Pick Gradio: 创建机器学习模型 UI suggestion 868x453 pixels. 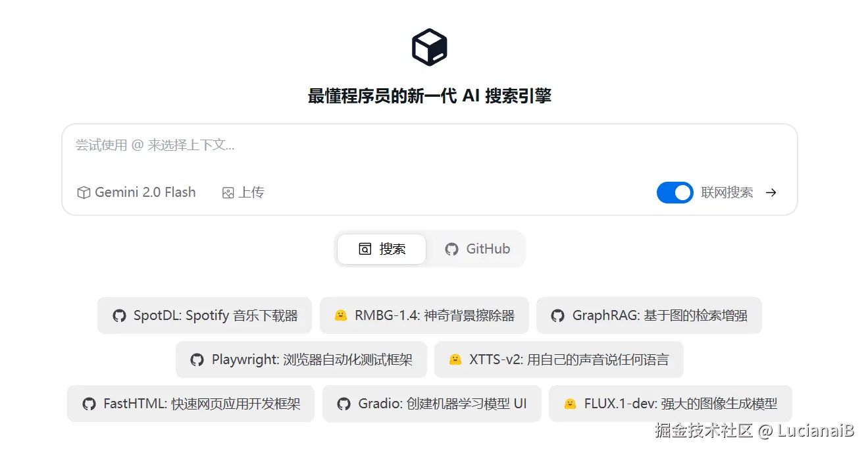(x=432, y=404)
